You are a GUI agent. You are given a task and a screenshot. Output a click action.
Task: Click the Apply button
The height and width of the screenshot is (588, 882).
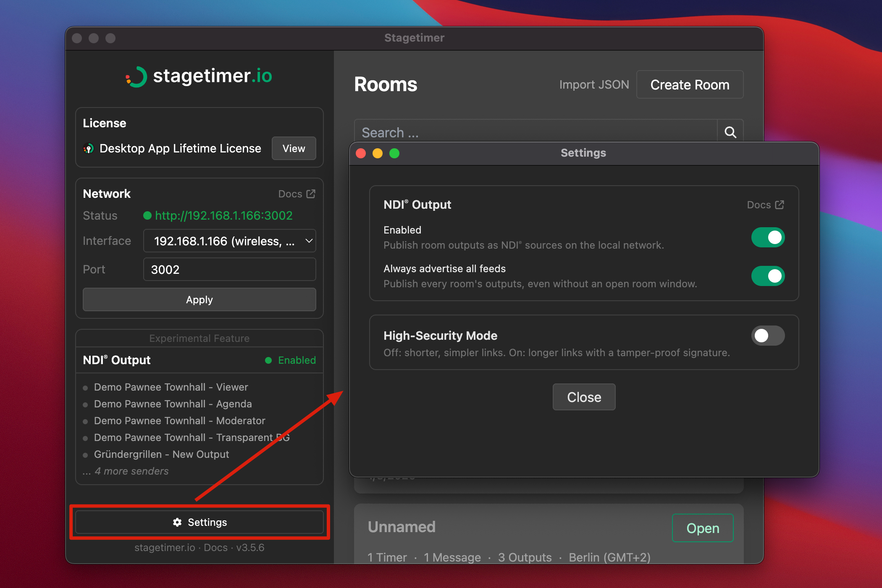click(x=199, y=299)
